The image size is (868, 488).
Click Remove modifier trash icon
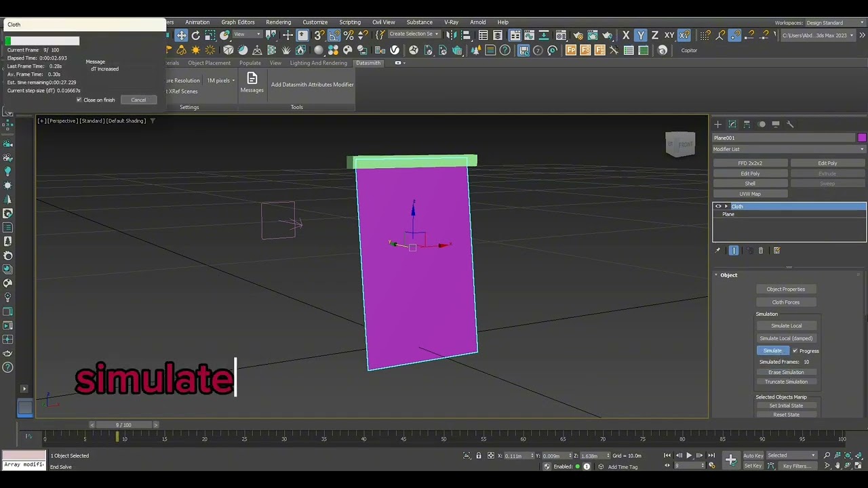coord(761,251)
